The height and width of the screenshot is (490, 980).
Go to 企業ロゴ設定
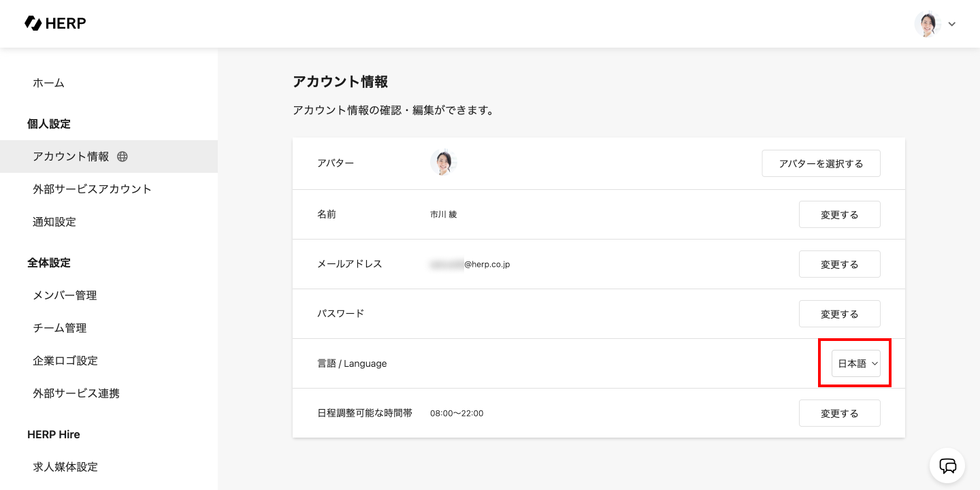click(65, 361)
